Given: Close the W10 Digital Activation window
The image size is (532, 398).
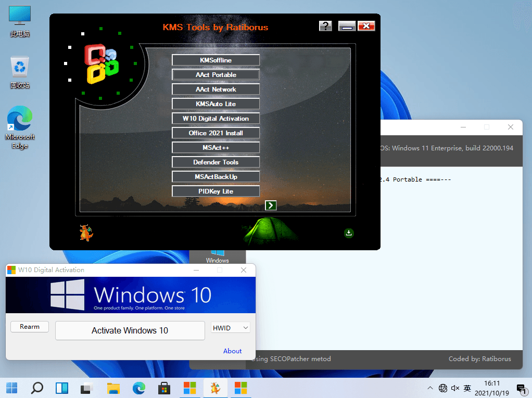Looking at the screenshot, I should point(244,270).
